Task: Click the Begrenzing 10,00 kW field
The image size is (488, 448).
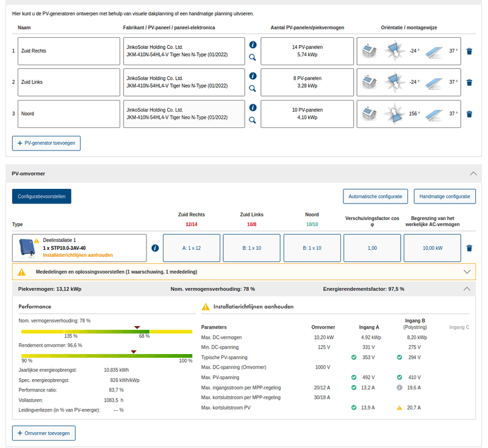Action: [432, 248]
